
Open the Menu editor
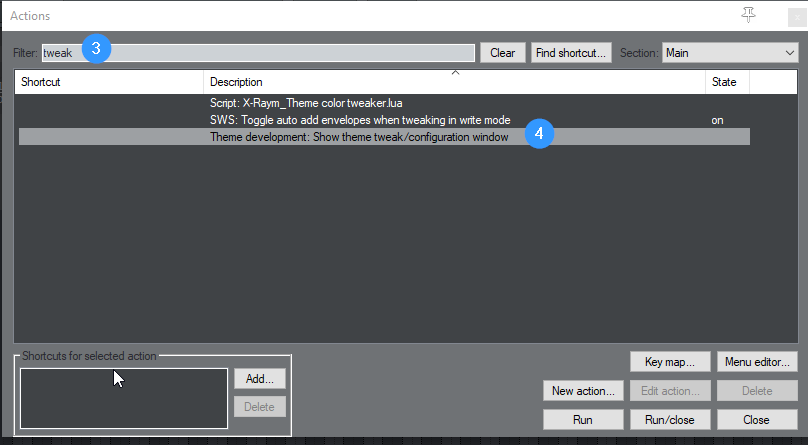pos(757,362)
